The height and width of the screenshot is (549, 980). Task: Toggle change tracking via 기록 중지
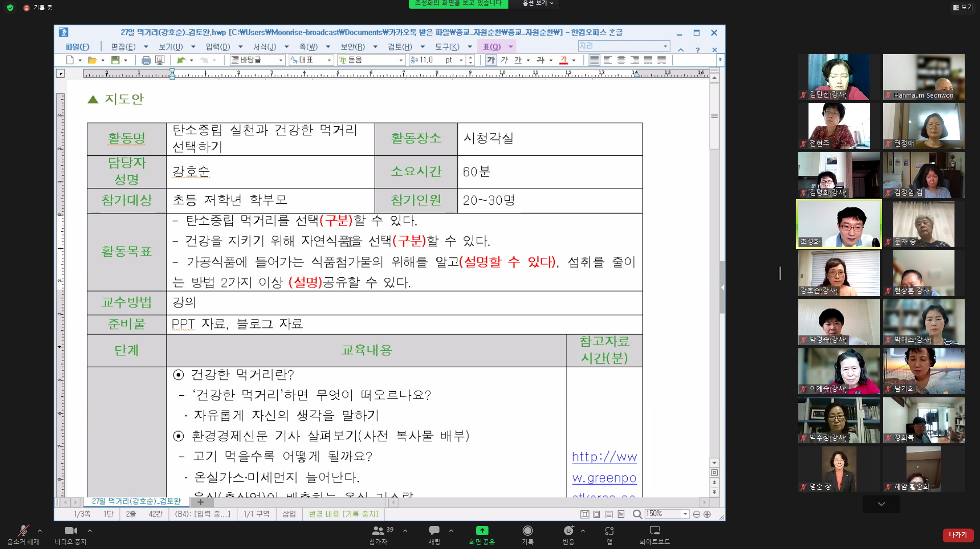click(x=344, y=514)
